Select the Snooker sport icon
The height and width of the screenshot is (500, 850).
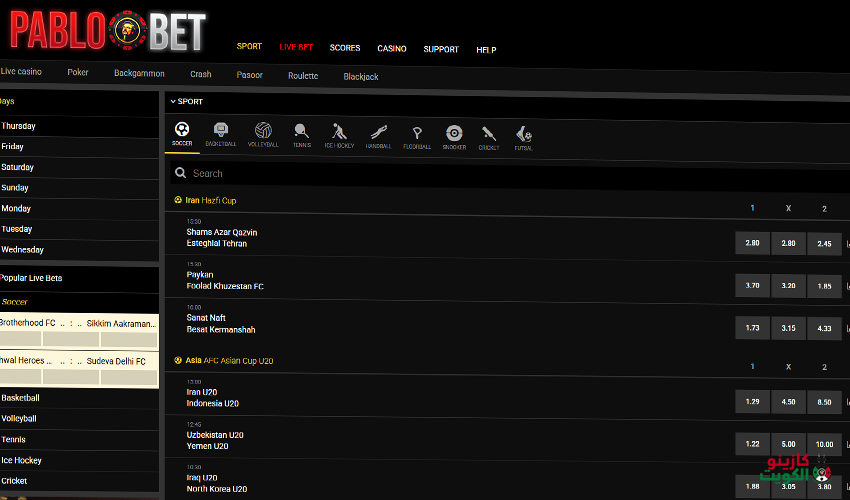(x=454, y=134)
